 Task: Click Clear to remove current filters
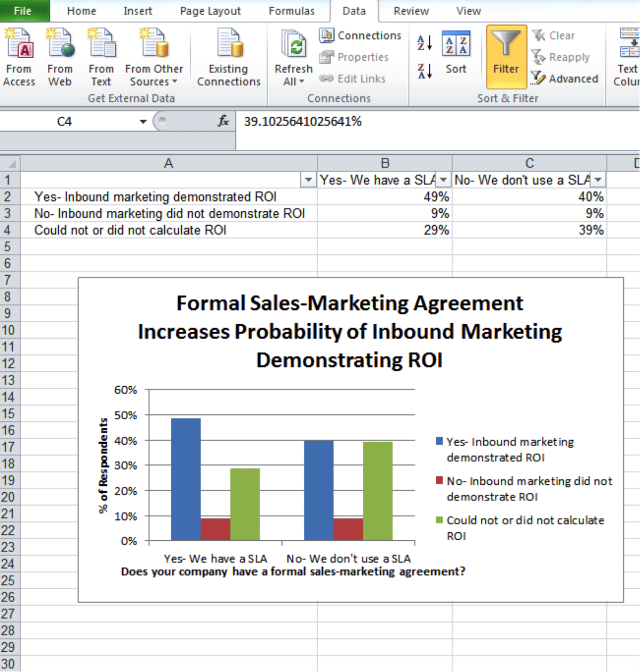pyautogui.click(x=556, y=35)
